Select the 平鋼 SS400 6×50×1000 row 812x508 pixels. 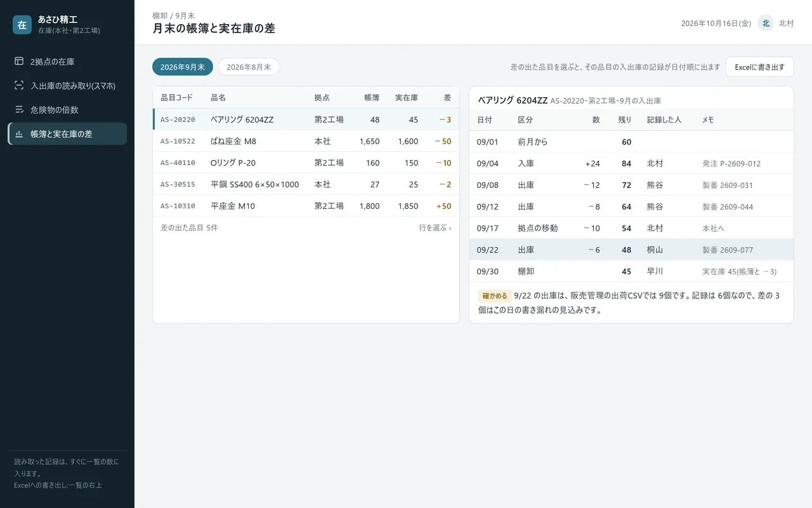[306, 184]
